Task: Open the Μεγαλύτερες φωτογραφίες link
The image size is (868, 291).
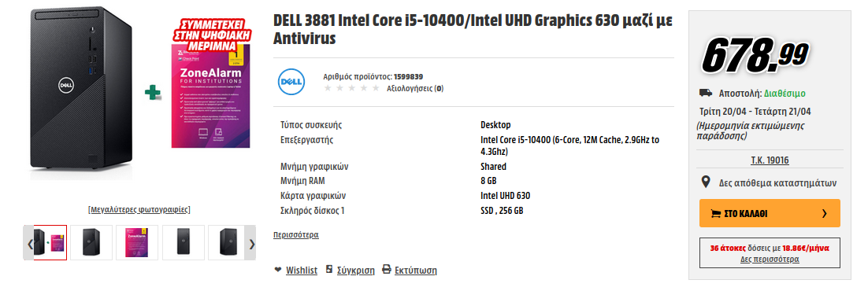Action: pyautogui.click(x=139, y=210)
